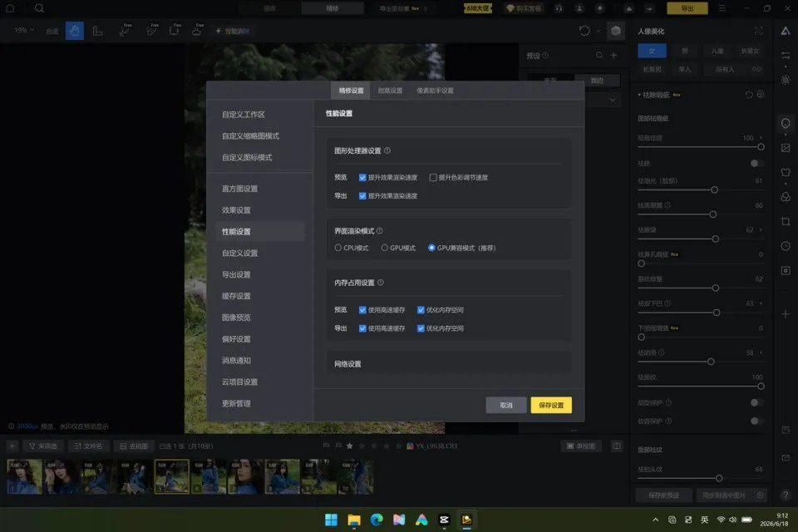Click the home icon in top bar
Screen dimensions: 798x532
click(10, 8)
